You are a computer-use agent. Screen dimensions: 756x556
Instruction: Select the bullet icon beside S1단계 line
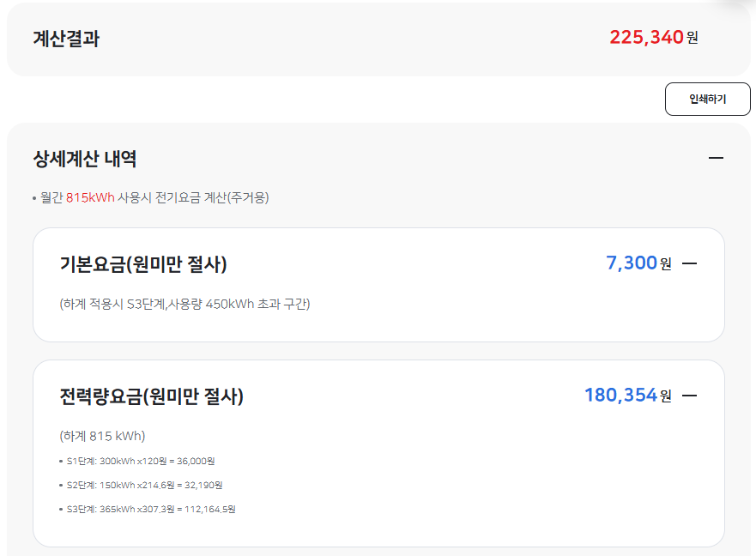pos(58,461)
